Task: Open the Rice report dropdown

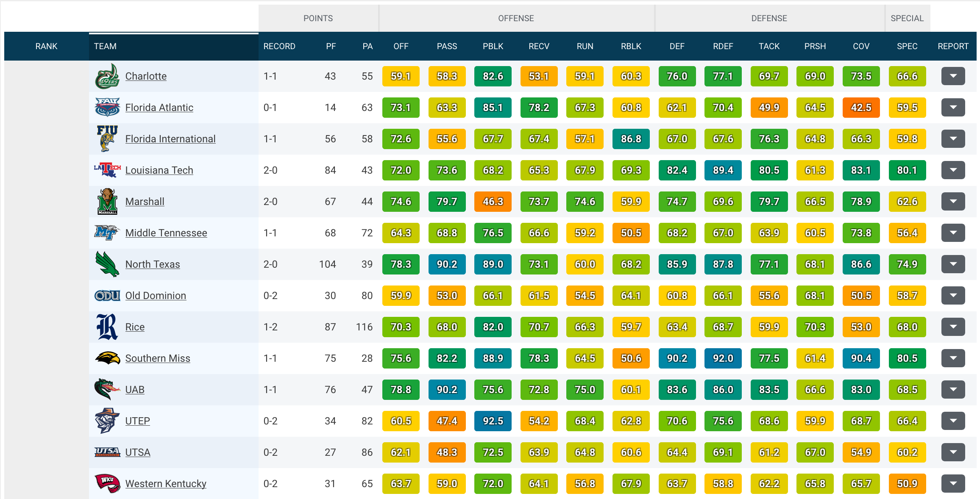Action: 953,327
